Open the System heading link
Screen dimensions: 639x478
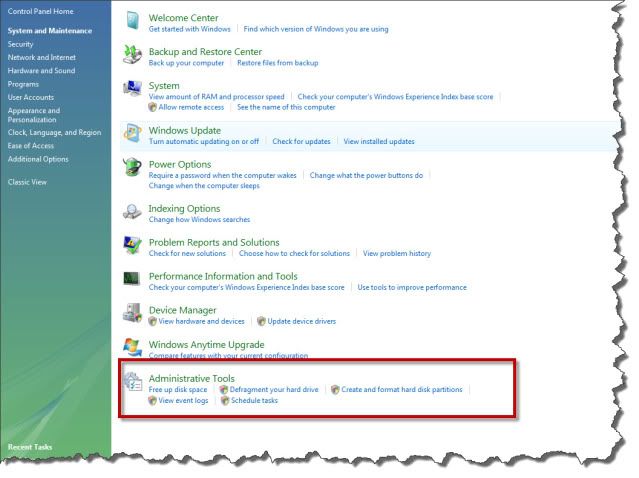[164, 86]
